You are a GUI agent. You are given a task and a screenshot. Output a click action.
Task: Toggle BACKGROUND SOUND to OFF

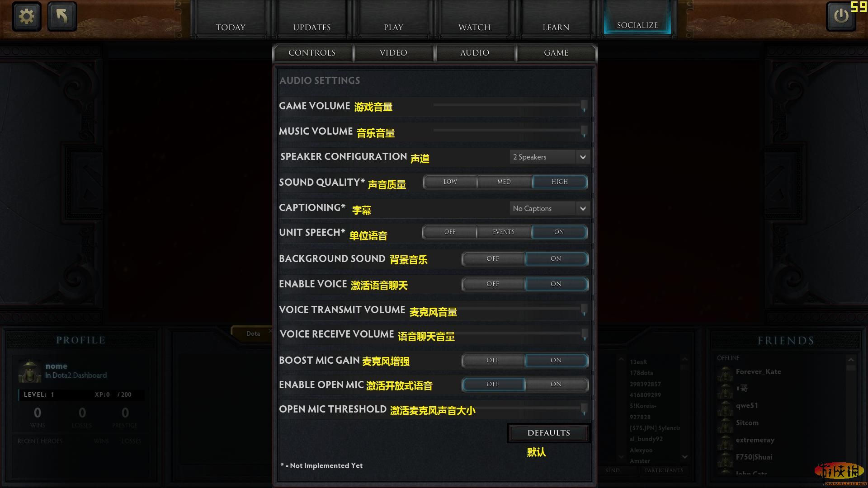[x=492, y=258]
